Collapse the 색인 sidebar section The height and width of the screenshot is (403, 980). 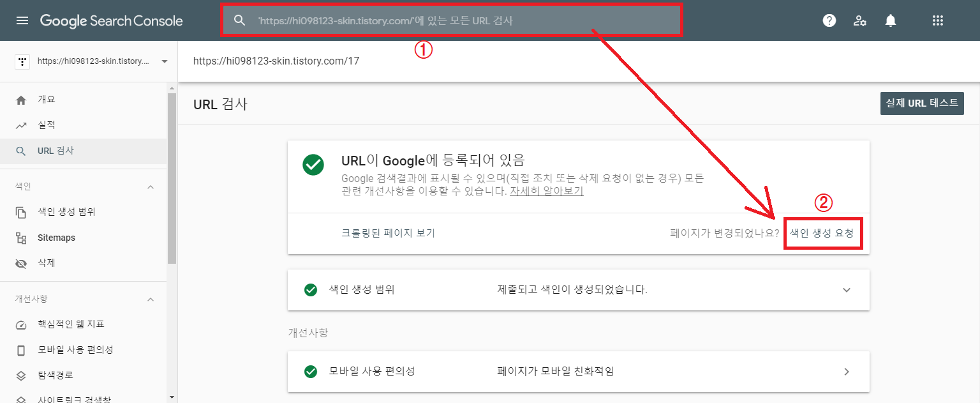151,186
